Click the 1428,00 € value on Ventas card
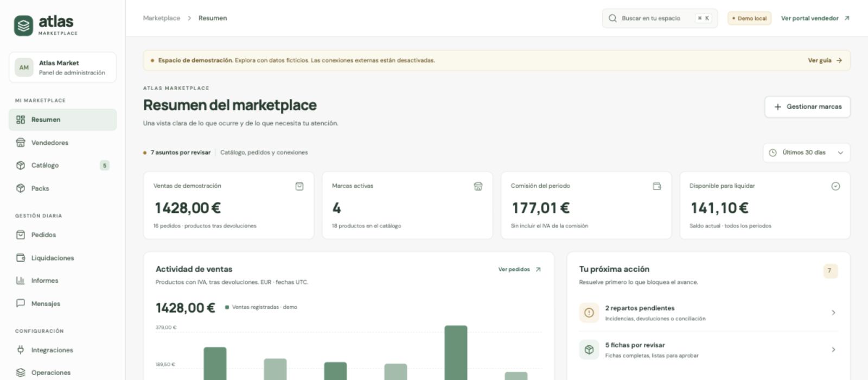 point(188,208)
